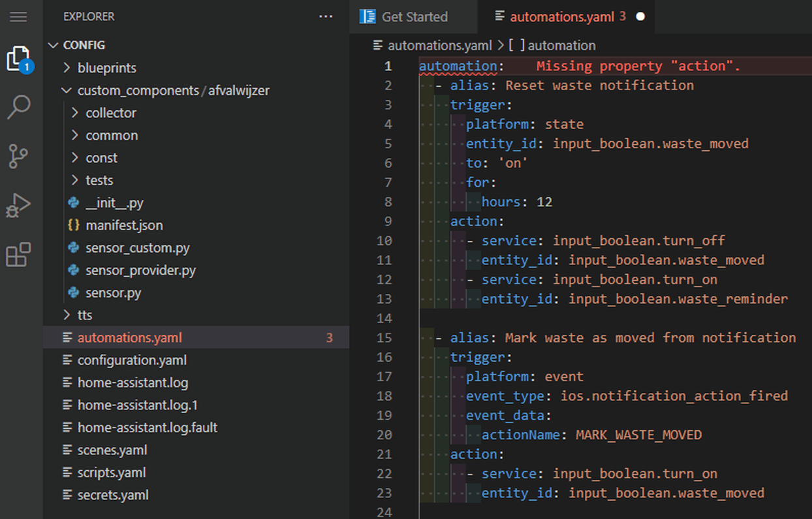Click 'Mark waste as moved from notification' text
The image size is (812, 519).
(x=651, y=338)
